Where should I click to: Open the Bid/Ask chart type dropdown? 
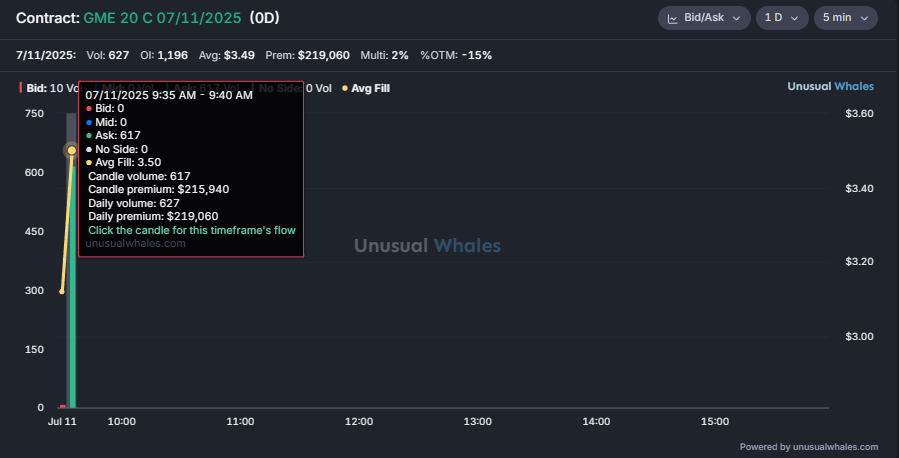coord(704,18)
